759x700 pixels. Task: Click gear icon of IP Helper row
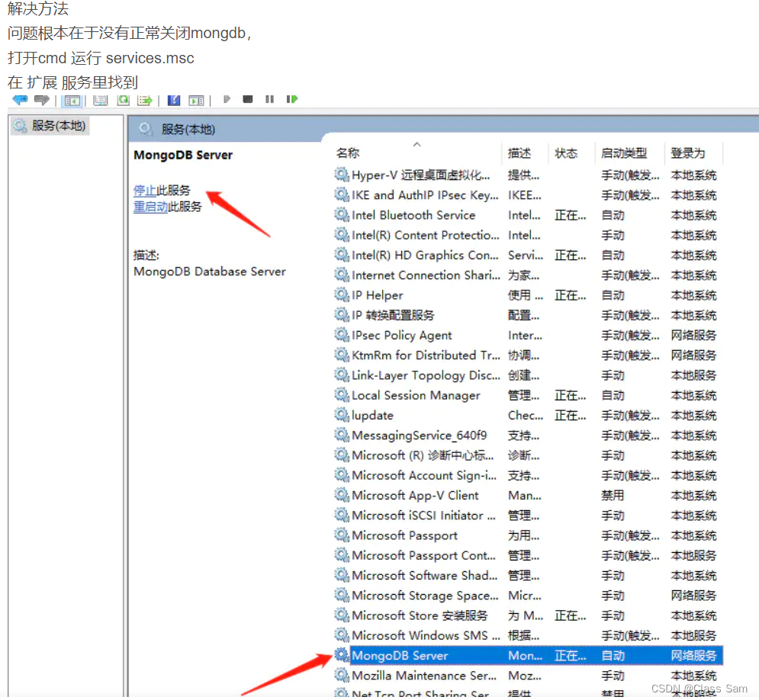(x=342, y=294)
